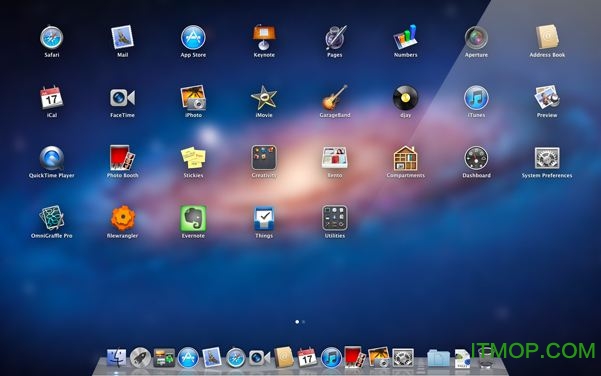Launch the Stickies app
The width and height of the screenshot is (601, 376).
pyautogui.click(x=193, y=158)
